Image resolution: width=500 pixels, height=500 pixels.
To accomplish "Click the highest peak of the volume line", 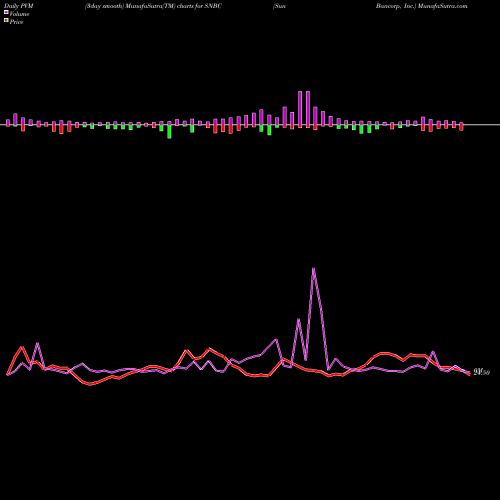I will click(313, 268).
